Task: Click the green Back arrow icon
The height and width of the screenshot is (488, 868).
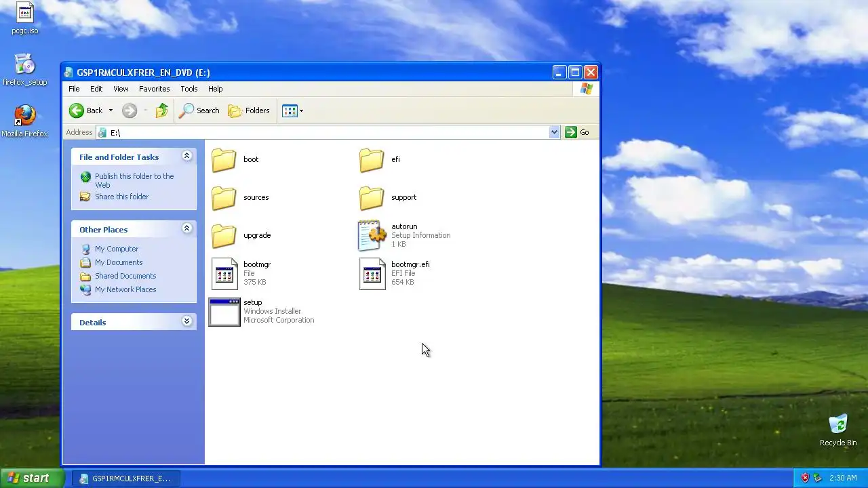Action: coord(77,110)
